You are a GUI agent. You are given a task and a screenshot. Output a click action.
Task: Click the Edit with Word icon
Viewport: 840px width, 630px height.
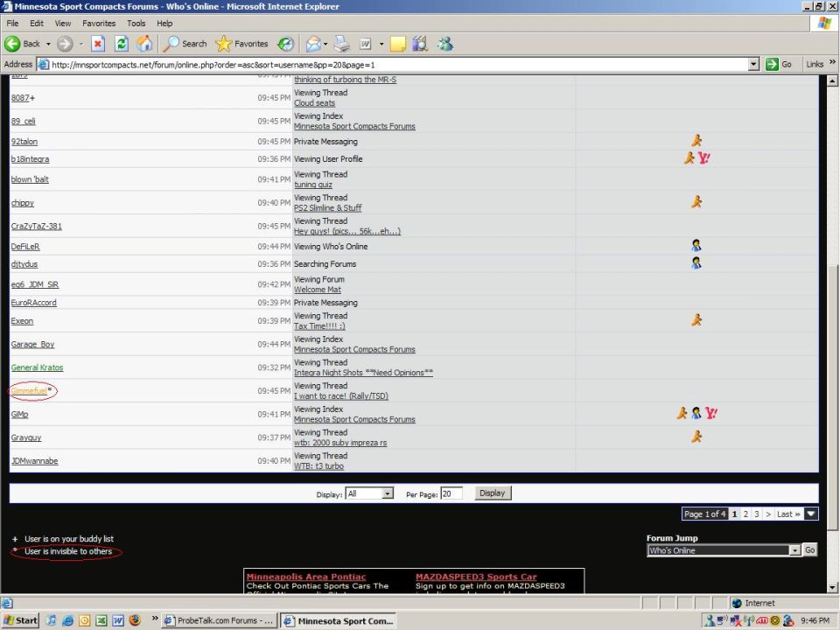(x=366, y=44)
